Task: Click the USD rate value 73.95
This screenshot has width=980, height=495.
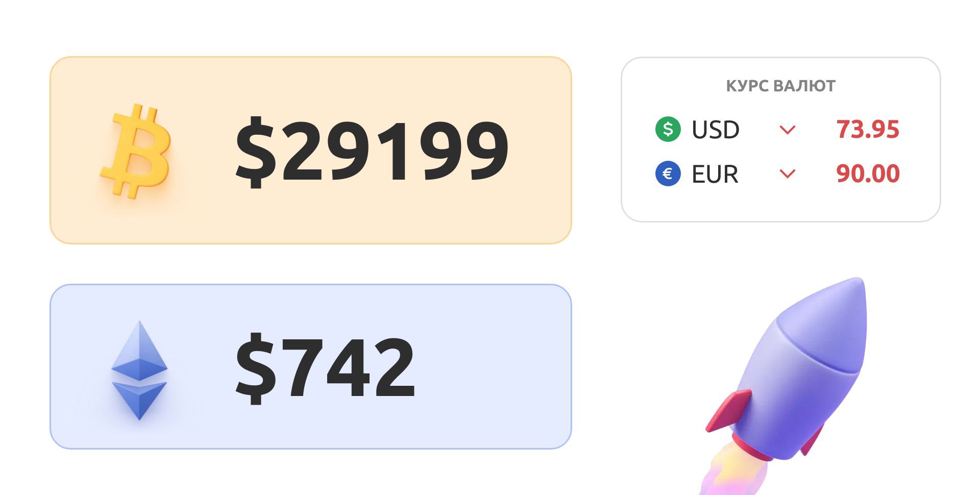Action: tap(867, 129)
